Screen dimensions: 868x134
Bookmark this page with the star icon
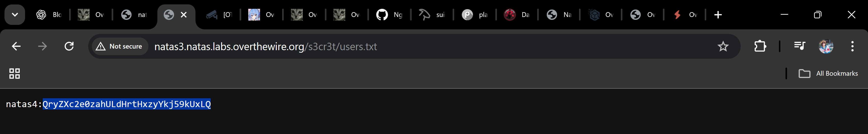tap(723, 46)
